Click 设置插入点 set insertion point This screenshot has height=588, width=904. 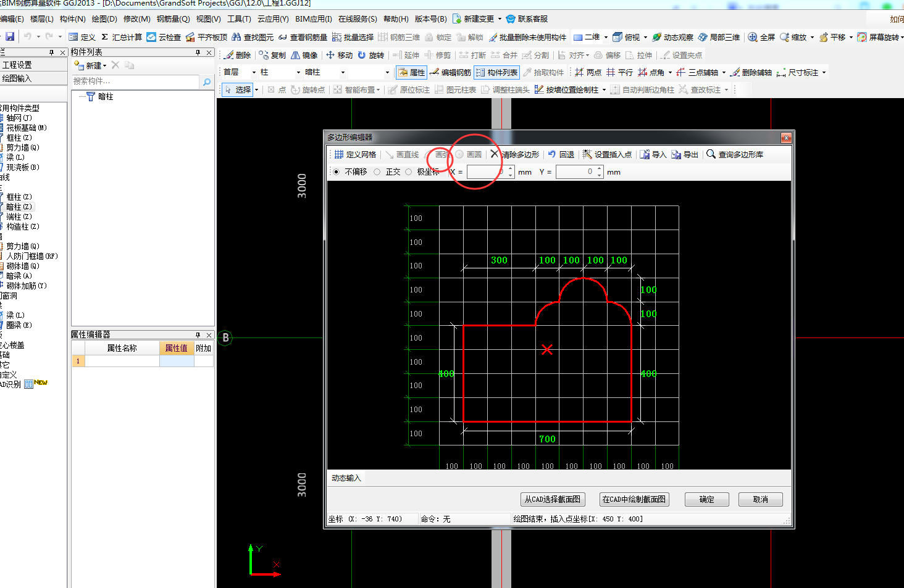(x=607, y=154)
